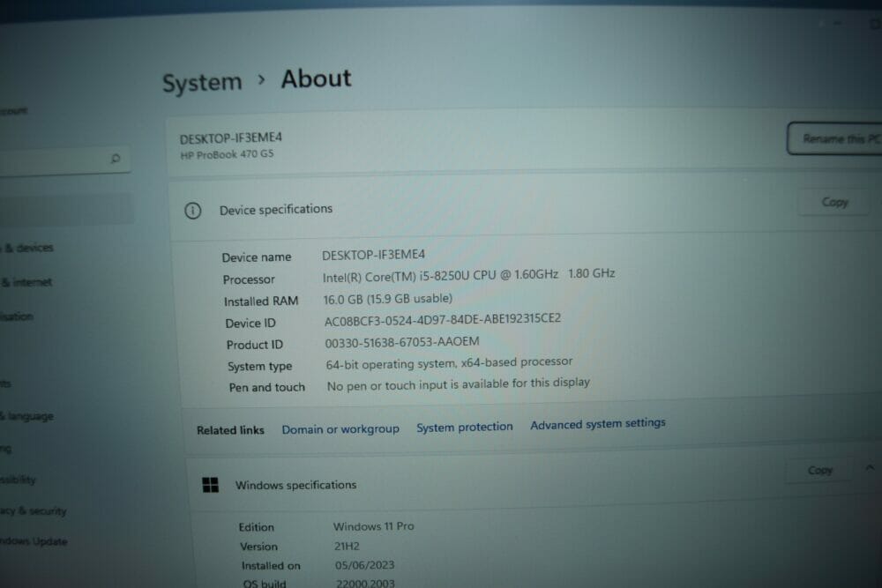Click the System type label
The height and width of the screenshot is (588, 882).
click(260, 367)
